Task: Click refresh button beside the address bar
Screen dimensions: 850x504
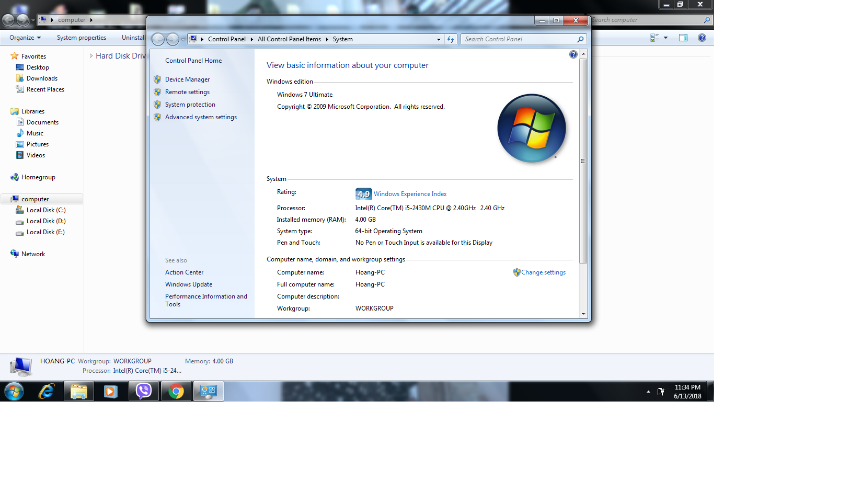Action: (x=451, y=39)
